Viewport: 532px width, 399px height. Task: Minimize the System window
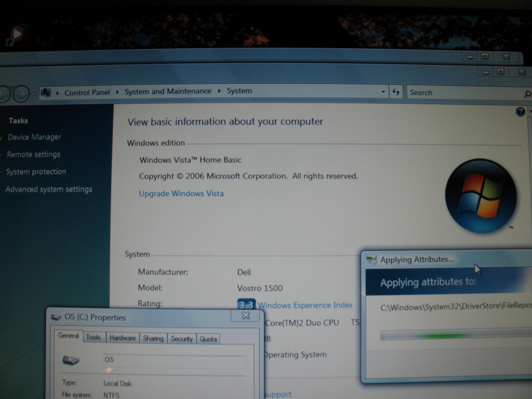(486, 72)
